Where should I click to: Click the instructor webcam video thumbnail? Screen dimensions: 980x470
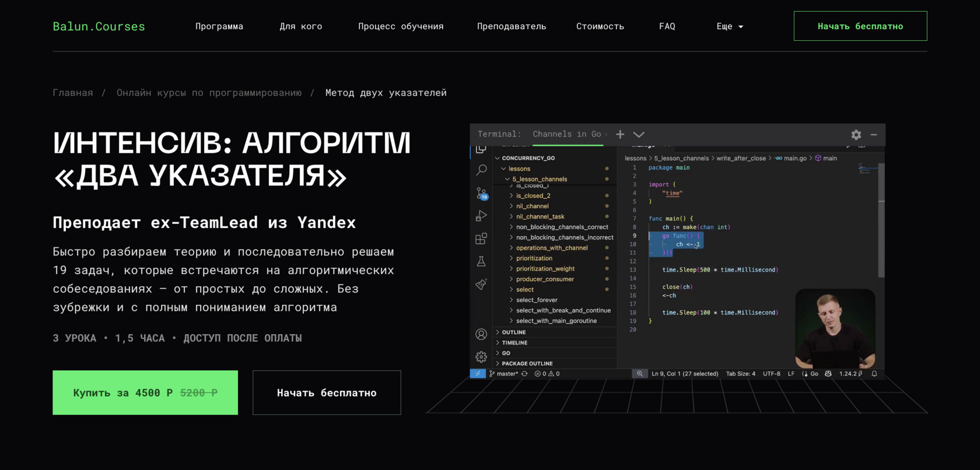[x=835, y=328]
